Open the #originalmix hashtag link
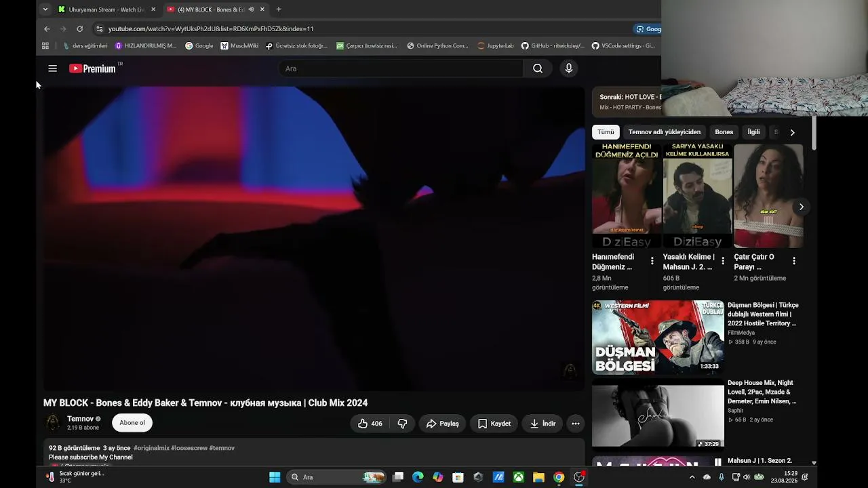This screenshot has height=488, width=868. pos(151,448)
